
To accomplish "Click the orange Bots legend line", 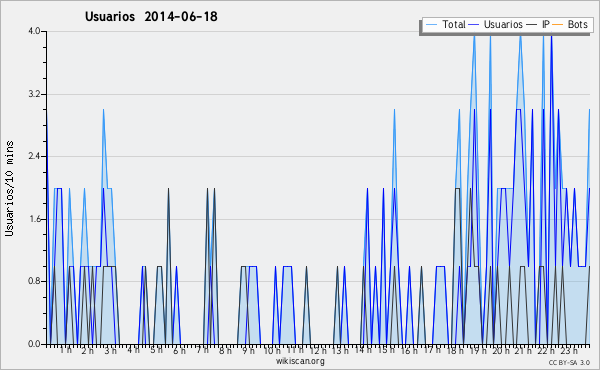I will [x=558, y=25].
